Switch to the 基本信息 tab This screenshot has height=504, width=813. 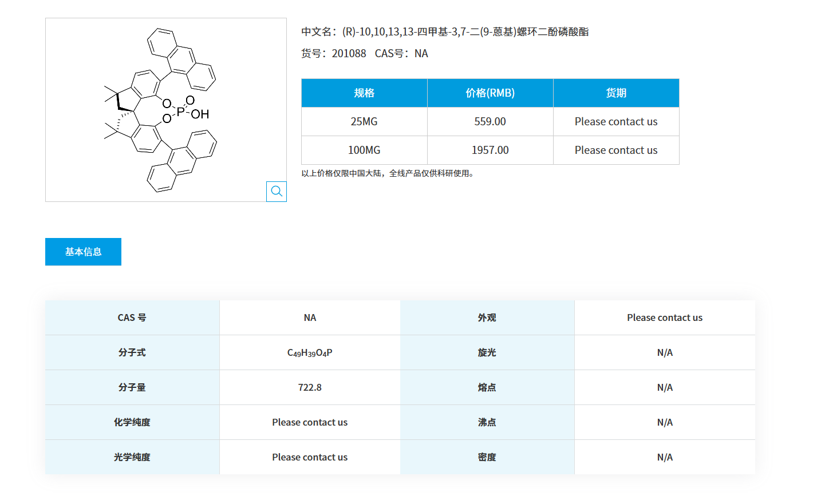click(x=82, y=252)
